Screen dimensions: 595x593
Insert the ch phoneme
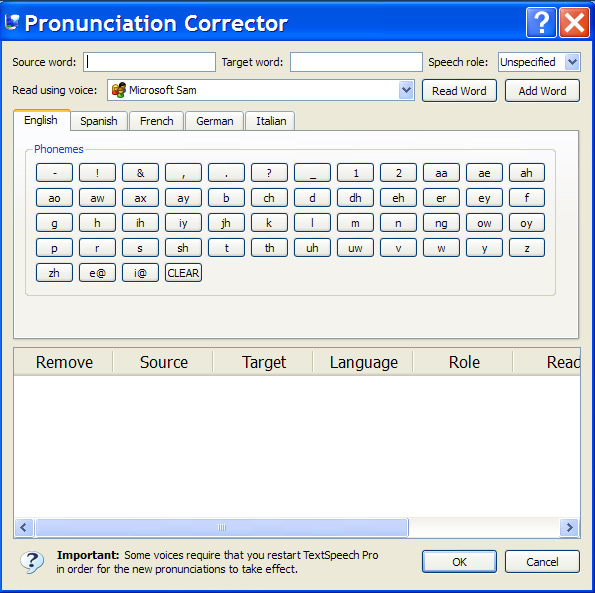(269, 198)
